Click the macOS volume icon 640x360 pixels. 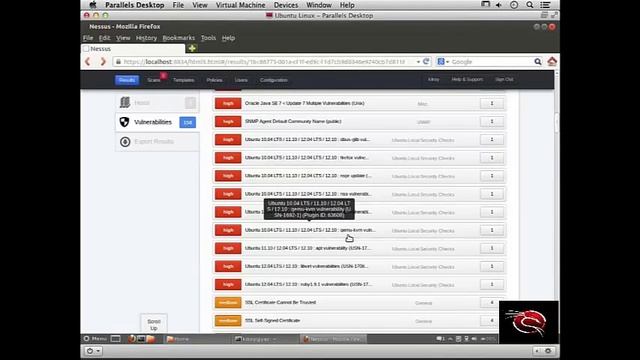pyautogui.click(x=499, y=5)
